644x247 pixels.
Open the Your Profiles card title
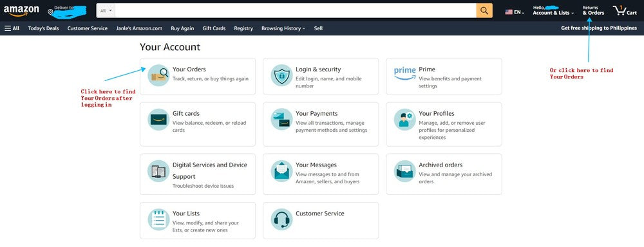[x=437, y=114]
